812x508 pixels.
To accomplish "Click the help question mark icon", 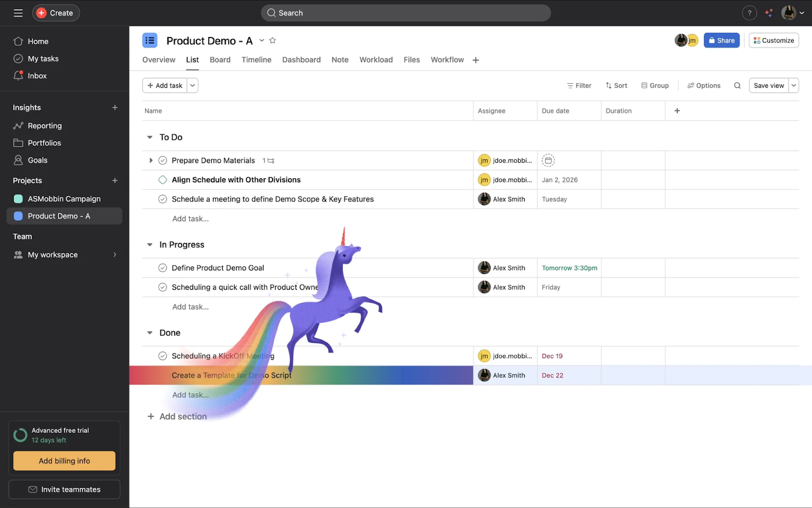I will [x=749, y=13].
